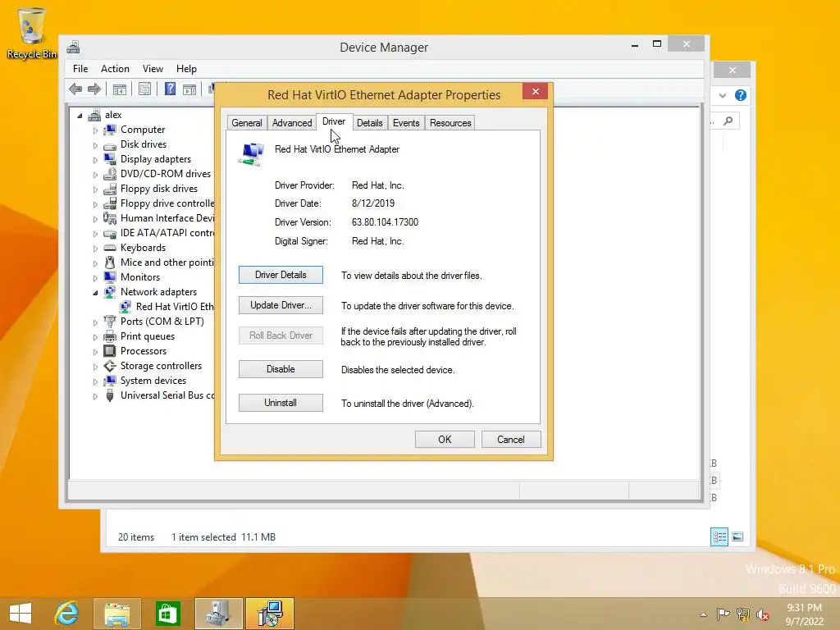Click the installer disc taskbar icon
Image resolution: width=840 pixels, height=630 pixels.
(x=269, y=614)
